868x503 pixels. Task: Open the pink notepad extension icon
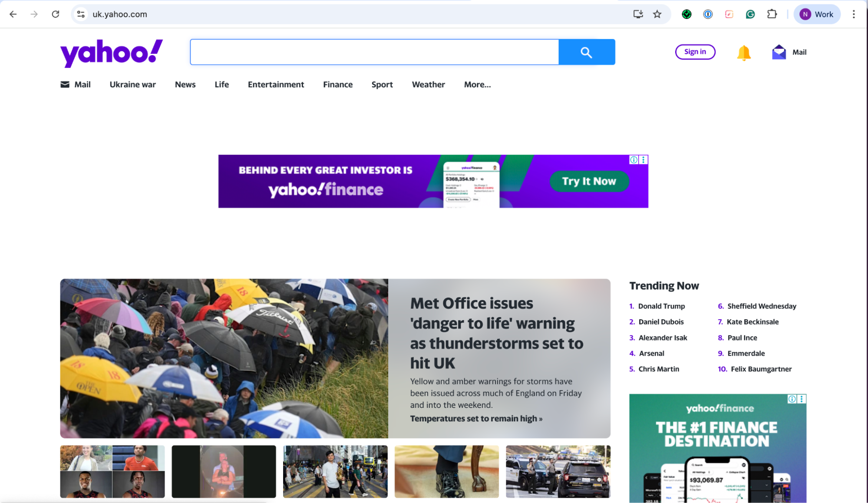point(729,14)
